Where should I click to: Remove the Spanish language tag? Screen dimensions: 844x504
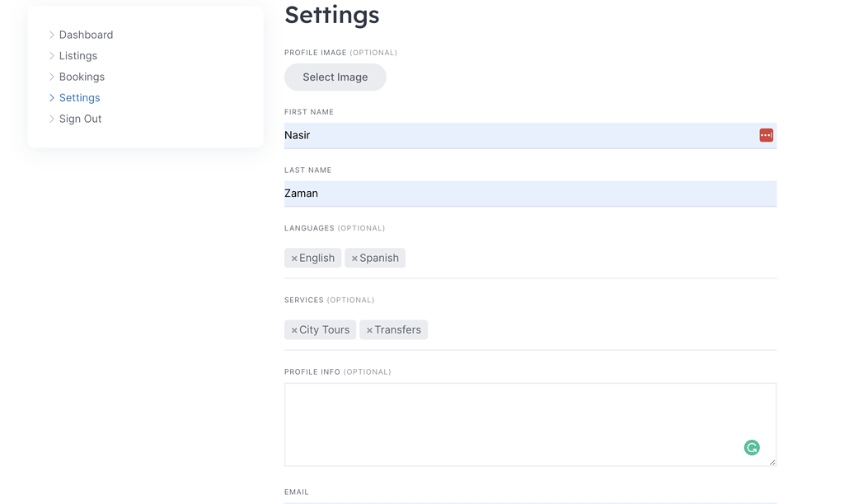[x=354, y=257]
